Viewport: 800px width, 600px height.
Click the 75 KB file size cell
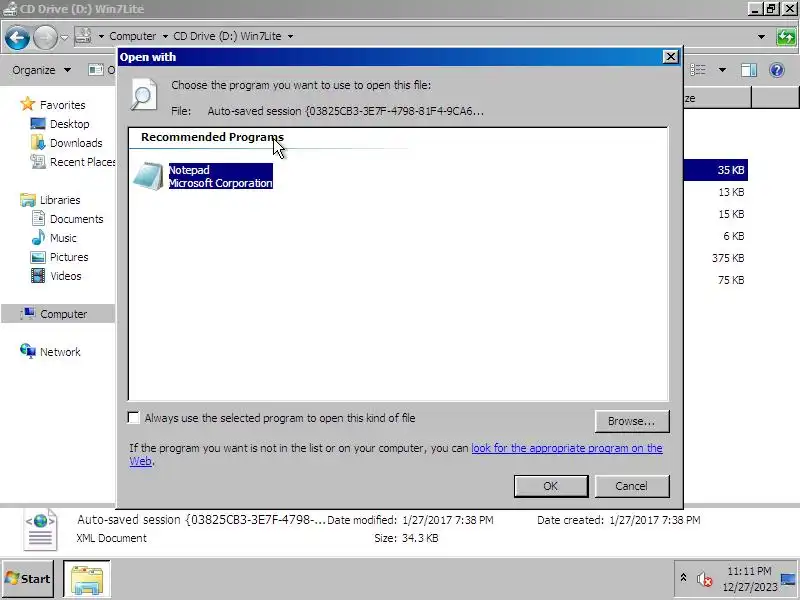(x=731, y=280)
